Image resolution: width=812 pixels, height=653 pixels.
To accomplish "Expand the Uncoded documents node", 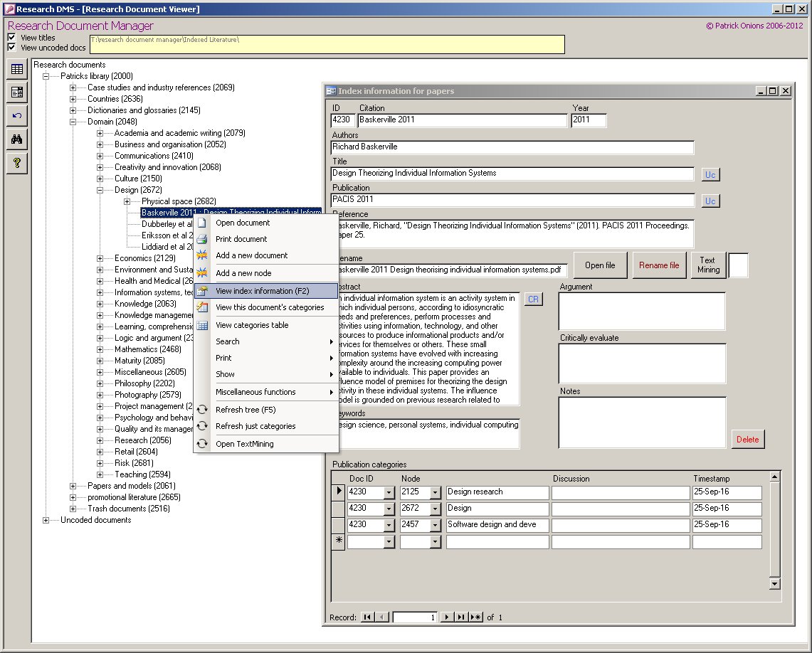I will pos(46,520).
